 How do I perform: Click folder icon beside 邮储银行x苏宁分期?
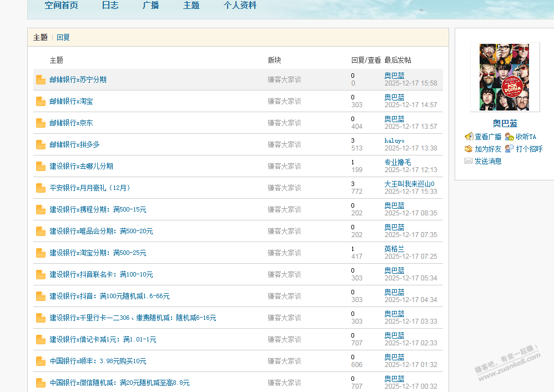tap(41, 80)
